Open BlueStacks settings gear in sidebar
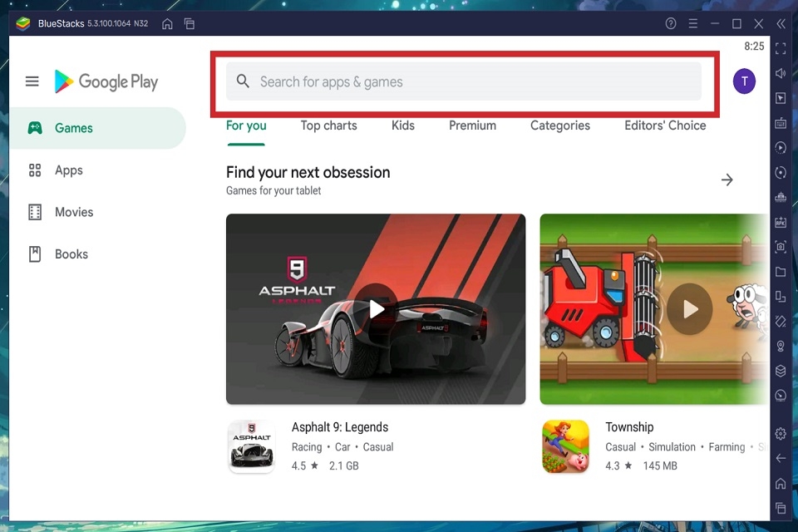Screen dimensions: 798x532 point(781,434)
